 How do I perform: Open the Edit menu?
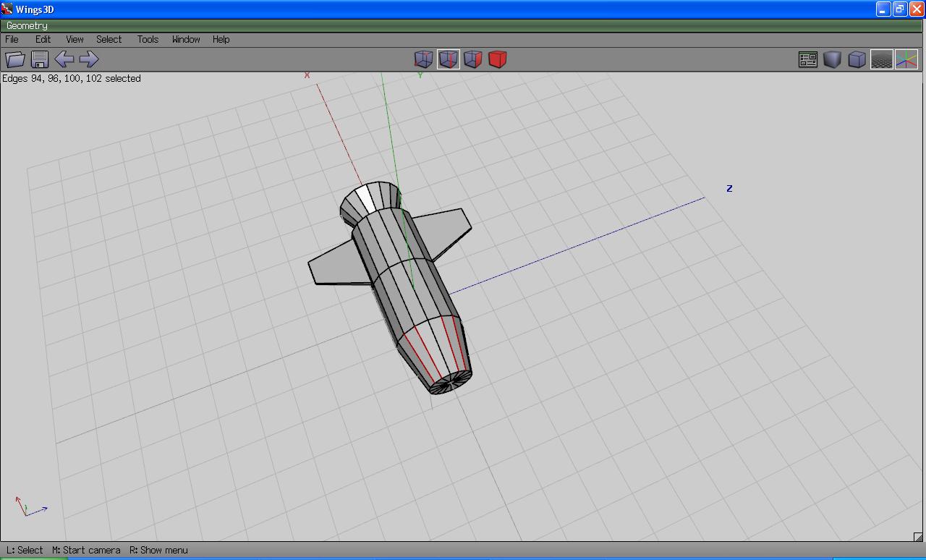pos(43,40)
